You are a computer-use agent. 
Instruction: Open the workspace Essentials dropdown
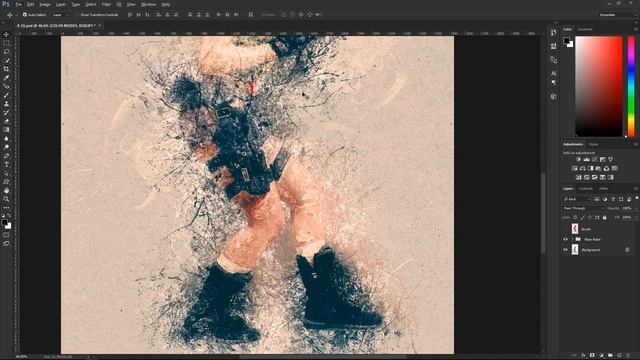click(x=617, y=15)
